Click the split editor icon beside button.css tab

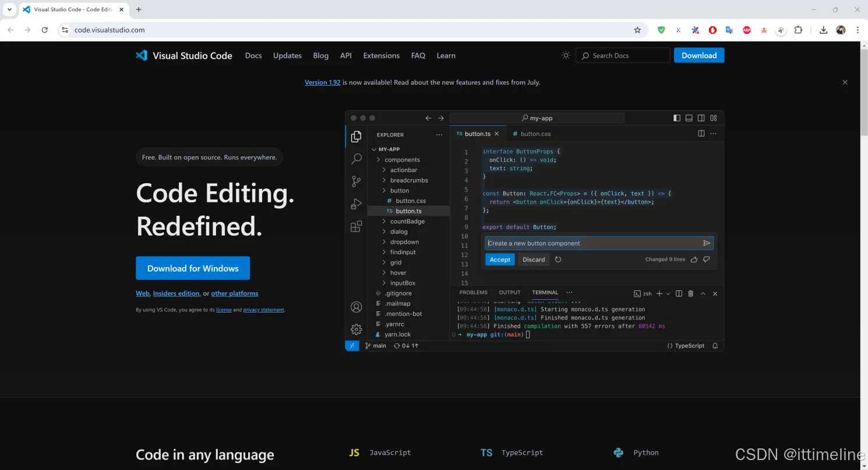(701, 134)
